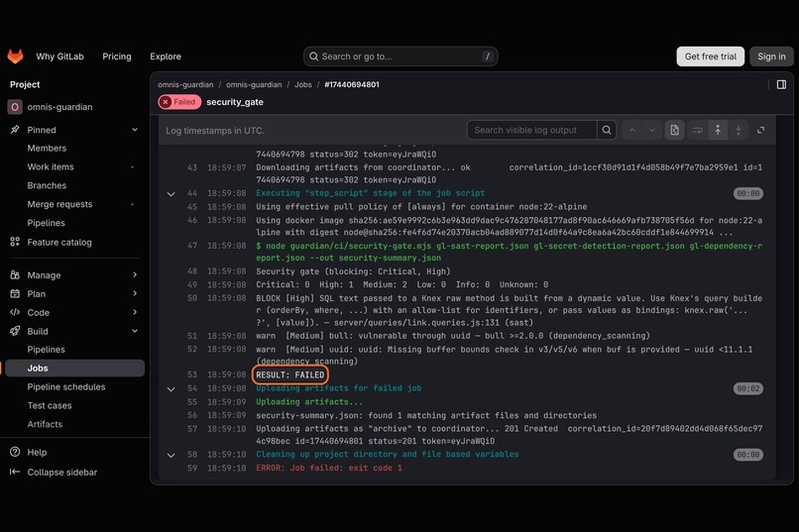
Task: Click the omnis-guardian project name in sidebar
Action: pos(59,107)
